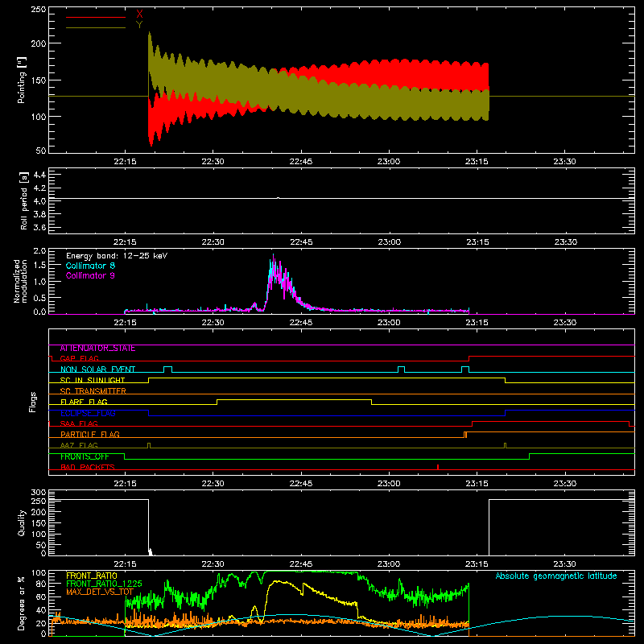The width and height of the screenshot is (644, 644).
Task: Select the olive Y legend line sample
Action: [96, 28]
